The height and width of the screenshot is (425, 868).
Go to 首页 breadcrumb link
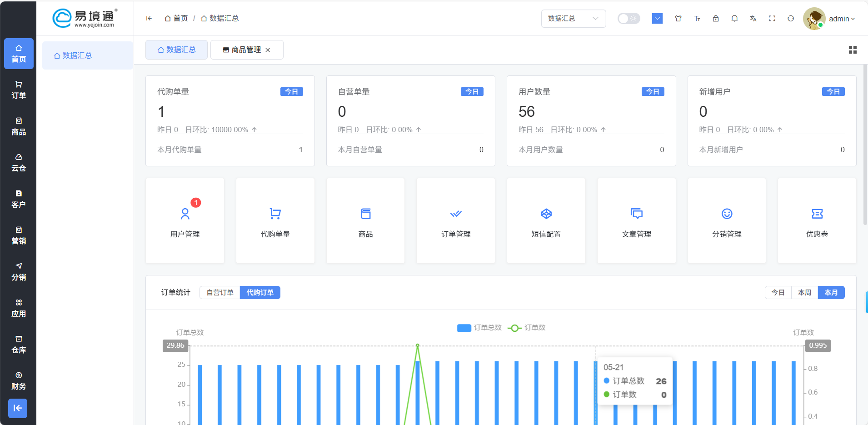[176, 18]
